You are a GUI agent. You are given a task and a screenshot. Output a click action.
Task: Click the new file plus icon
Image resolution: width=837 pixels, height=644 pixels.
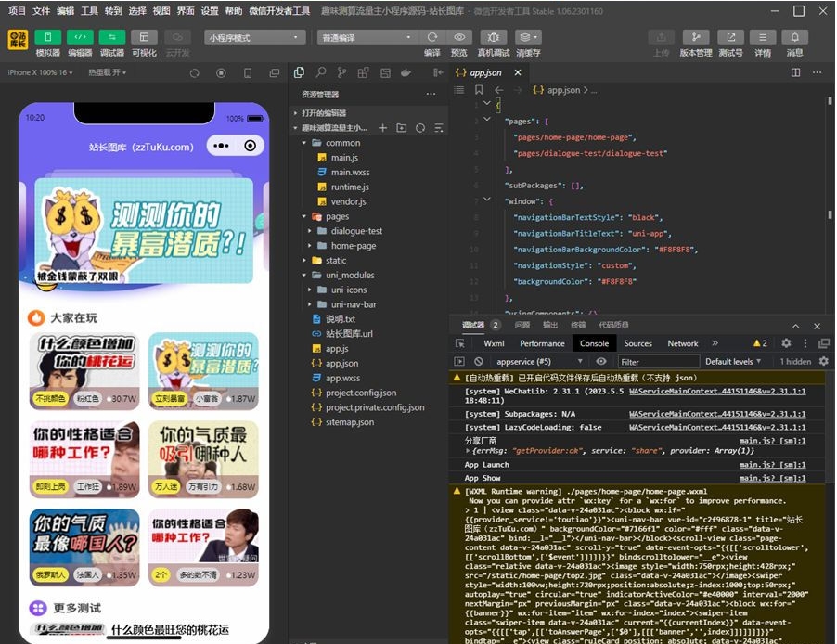tap(382, 128)
